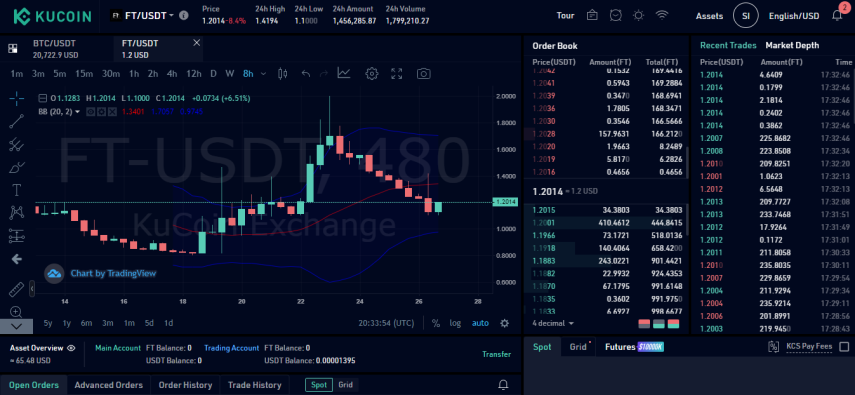855x395 pixels.
Task: Collapse the drawing toolbar side arrow
Action: 32,288
